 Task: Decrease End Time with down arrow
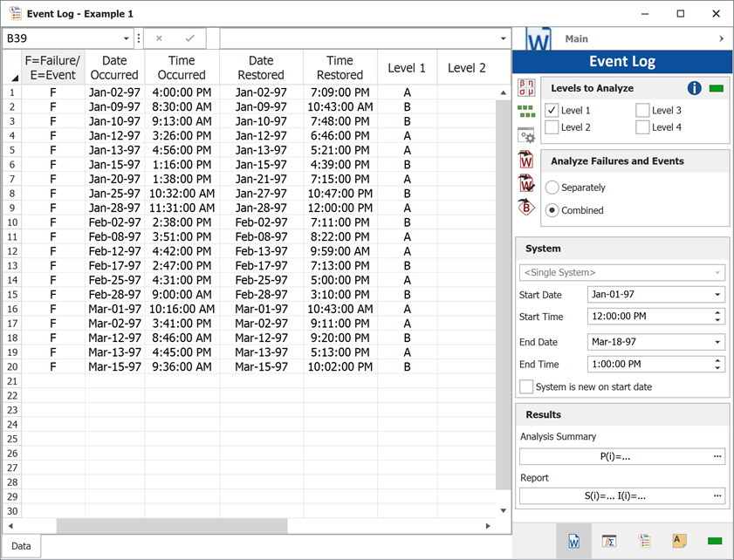[717, 368]
